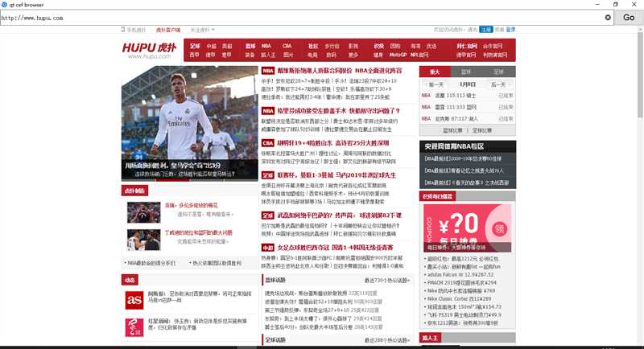Open the headline ending NBA全面进化阵容

click(340, 71)
